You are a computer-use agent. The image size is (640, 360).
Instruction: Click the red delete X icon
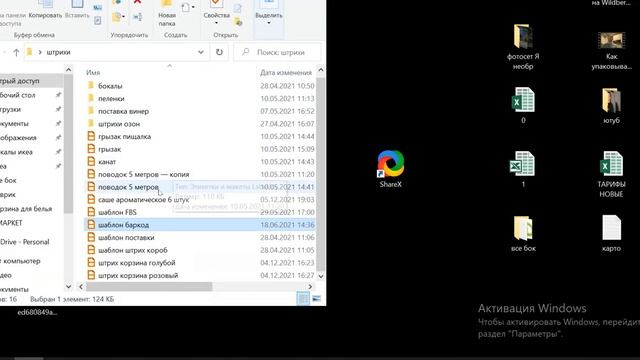tap(138, 2)
